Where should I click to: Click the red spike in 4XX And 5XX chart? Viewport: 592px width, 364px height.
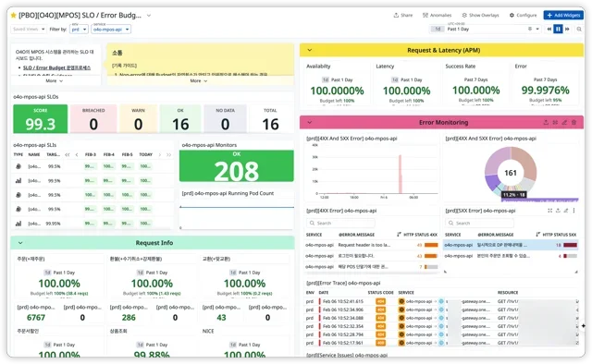401,174
